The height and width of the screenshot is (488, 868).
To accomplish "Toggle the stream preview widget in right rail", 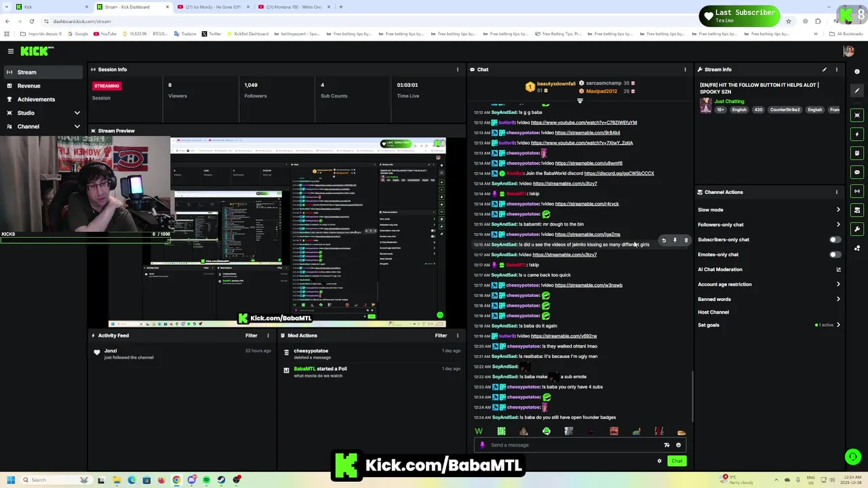I will coord(857,115).
